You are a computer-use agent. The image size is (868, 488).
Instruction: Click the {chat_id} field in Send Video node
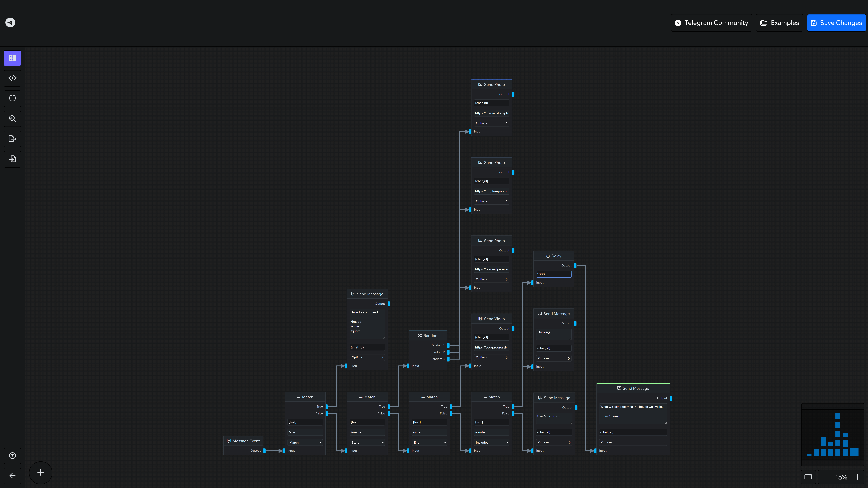[492, 337]
